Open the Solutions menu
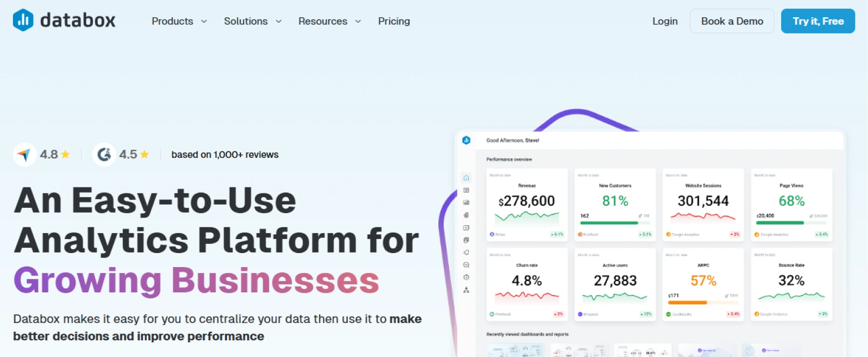868x357 pixels. tap(246, 21)
